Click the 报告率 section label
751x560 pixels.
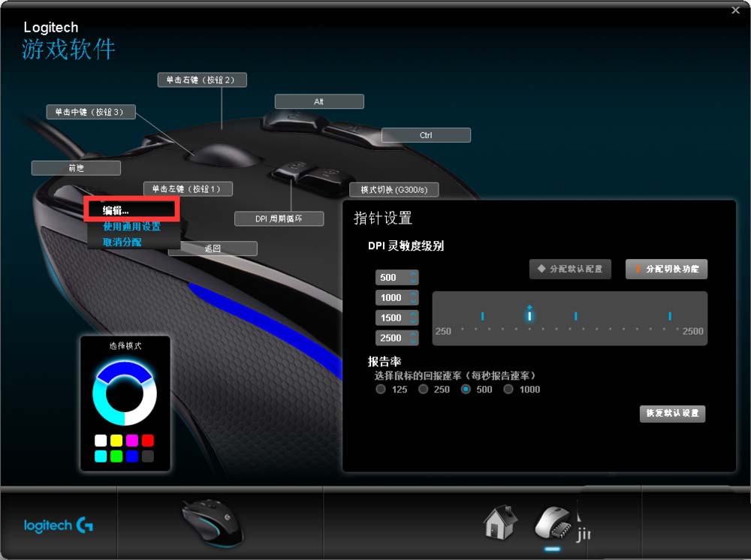pyautogui.click(x=384, y=361)
